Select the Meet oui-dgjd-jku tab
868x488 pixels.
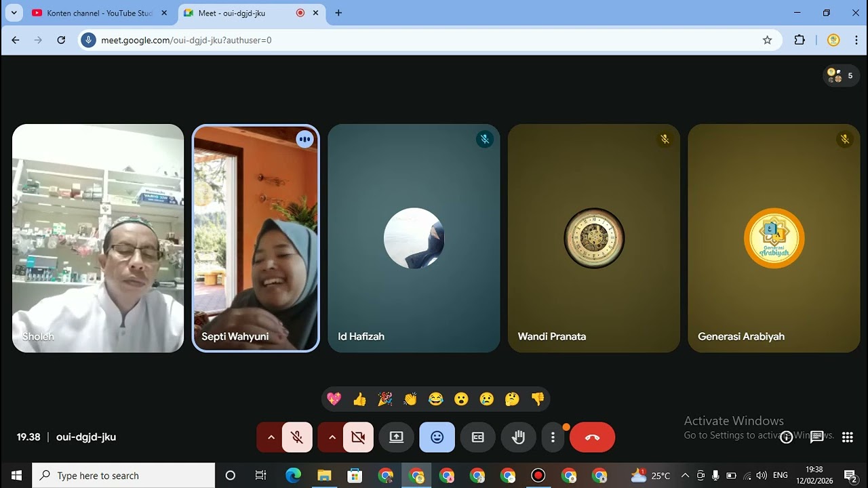[252, 13]
